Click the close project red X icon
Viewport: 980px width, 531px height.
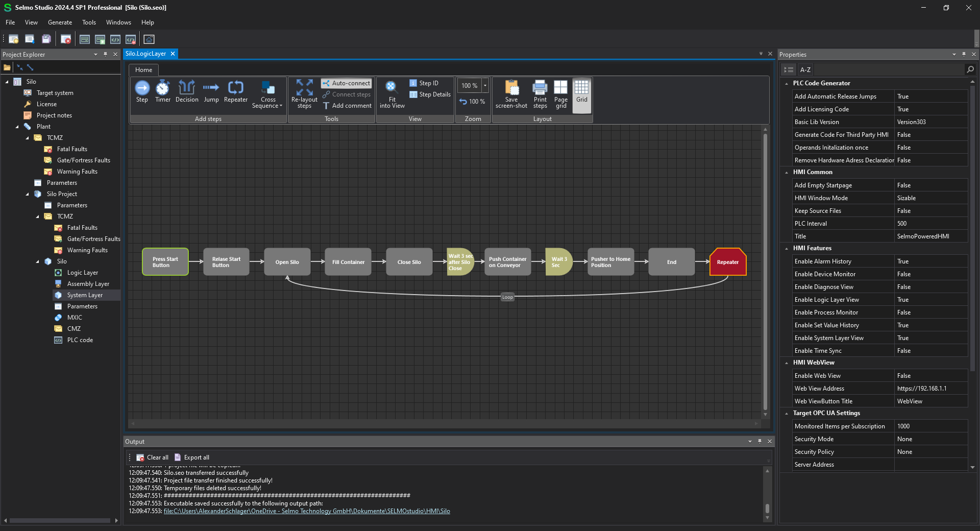[x=66, y=39]
